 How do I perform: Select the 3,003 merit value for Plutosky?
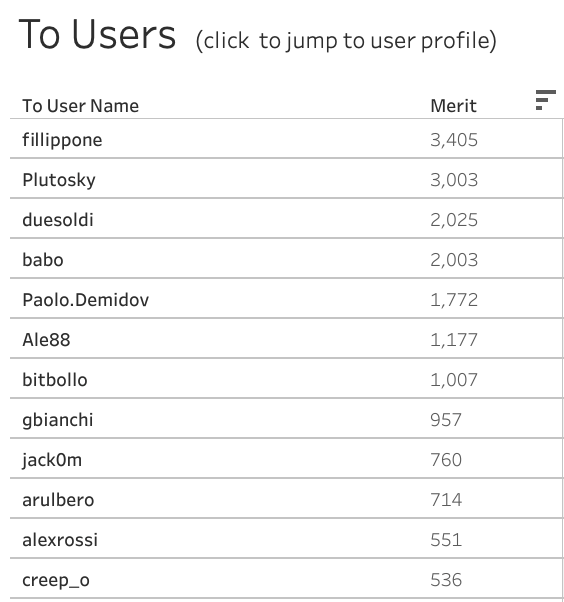454,180
